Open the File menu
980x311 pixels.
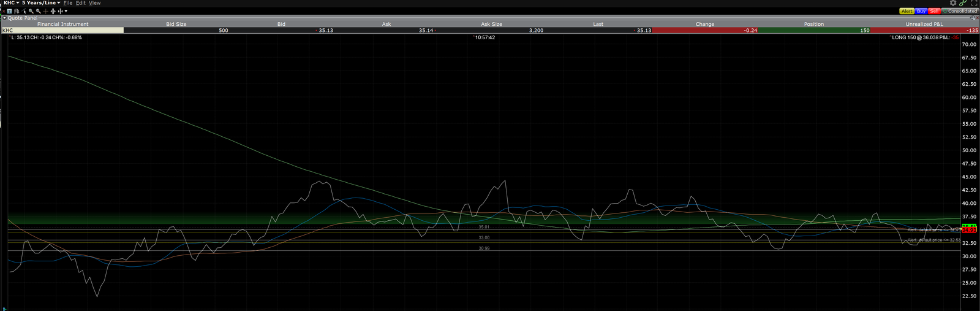68,3
